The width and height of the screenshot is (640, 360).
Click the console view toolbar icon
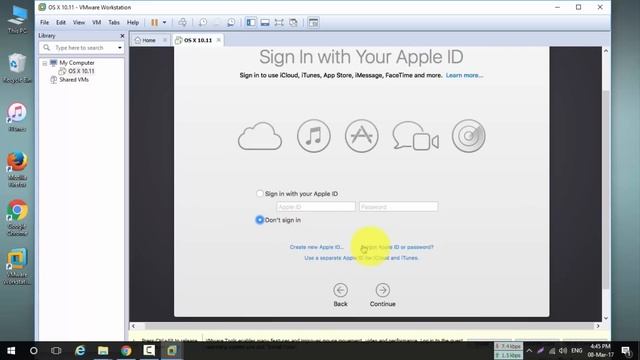[x=313, y=22]
